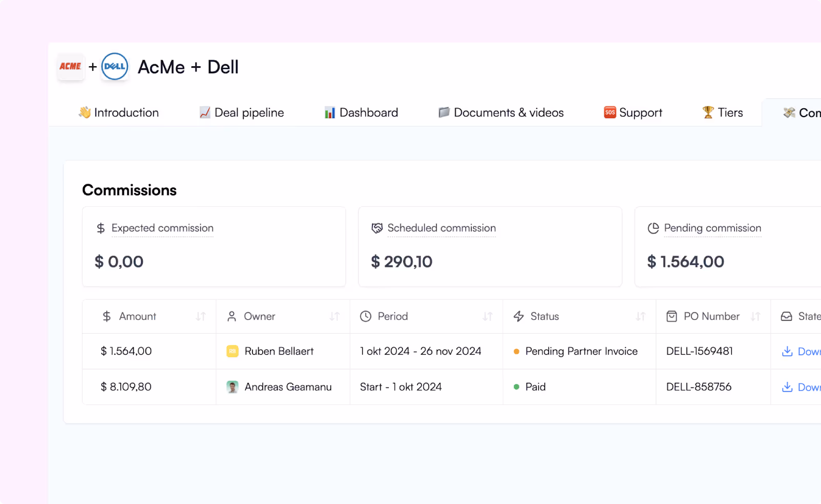Sort the table by PO Number
821x504 pixels.
(x=755, y=317)
